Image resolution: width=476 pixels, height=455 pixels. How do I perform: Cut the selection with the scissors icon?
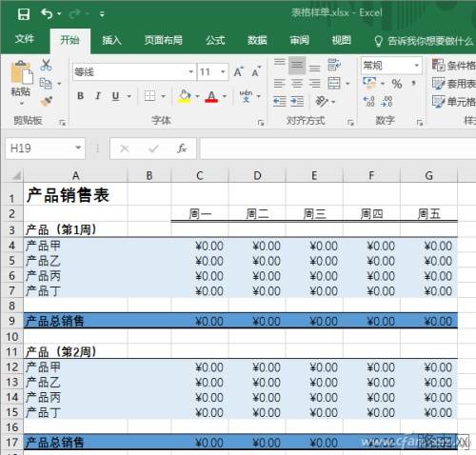(x=46, y=65)
